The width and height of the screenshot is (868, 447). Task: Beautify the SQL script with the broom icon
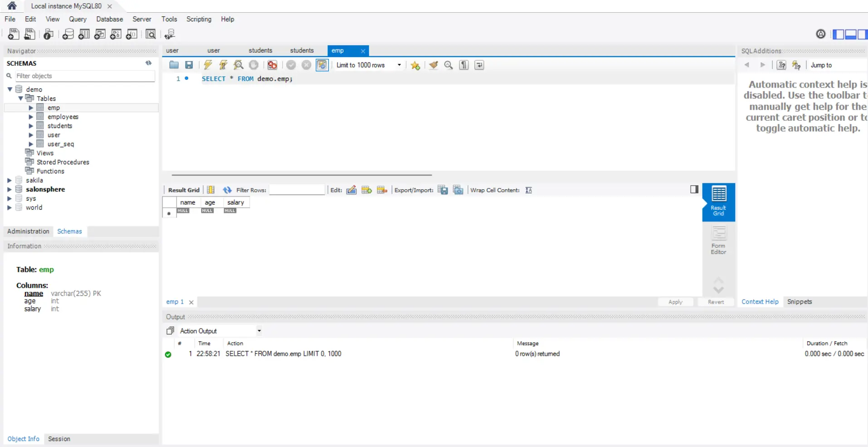pos(434,65)
